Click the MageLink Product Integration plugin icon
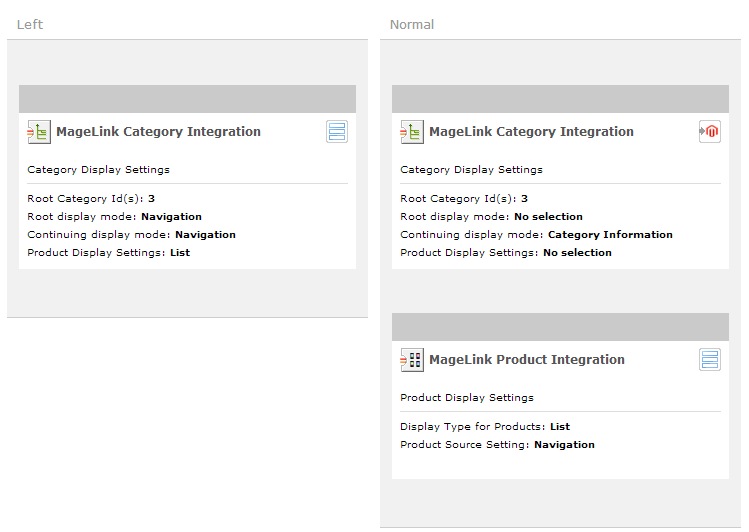This screenshot has height=532, width=749. pyautogui.click(x=411, y=360)
